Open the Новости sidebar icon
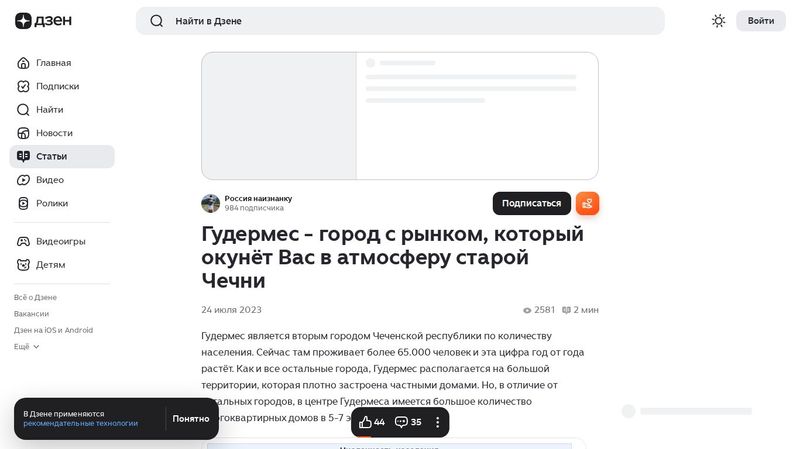This screenshot has width=800, height=449. pyautogui.click(x=24, y=133)
